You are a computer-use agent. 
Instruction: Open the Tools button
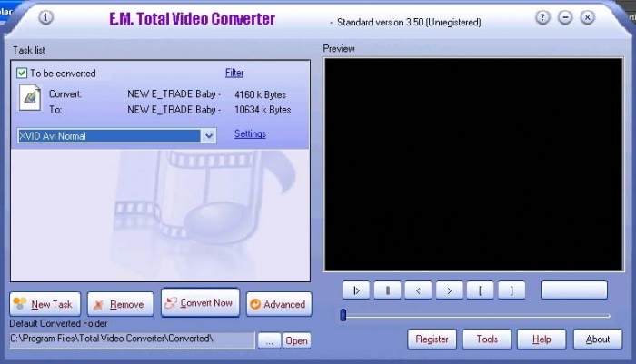point(487,339)
